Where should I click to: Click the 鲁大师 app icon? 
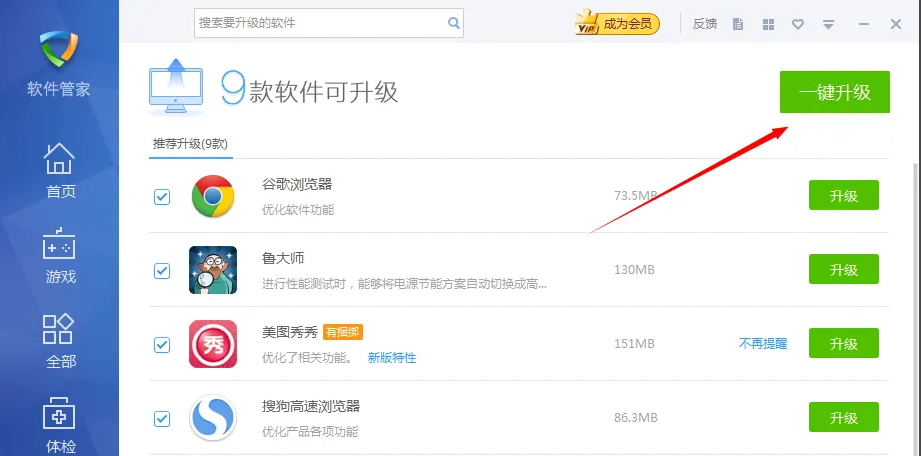213,270
